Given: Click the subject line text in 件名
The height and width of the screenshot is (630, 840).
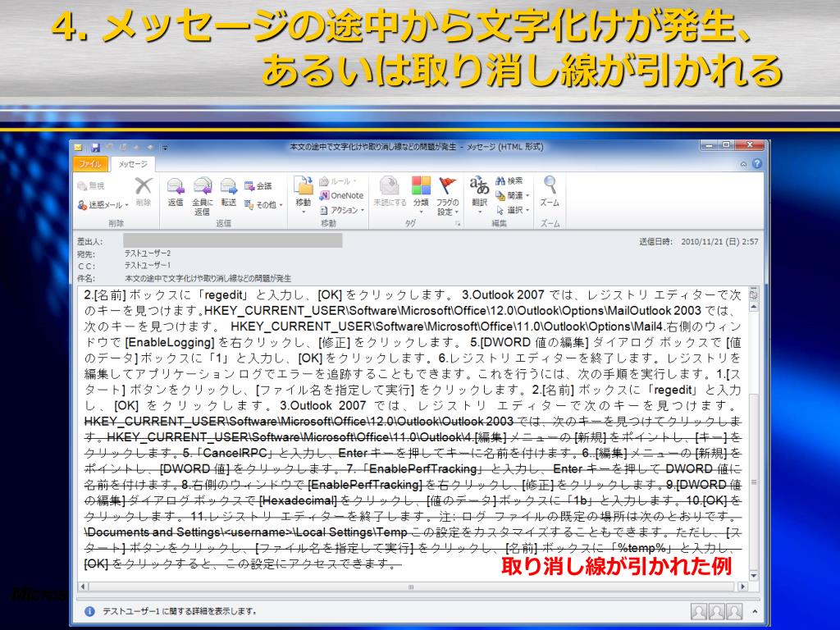Looking at the screenshot, I should click(208, 279).
